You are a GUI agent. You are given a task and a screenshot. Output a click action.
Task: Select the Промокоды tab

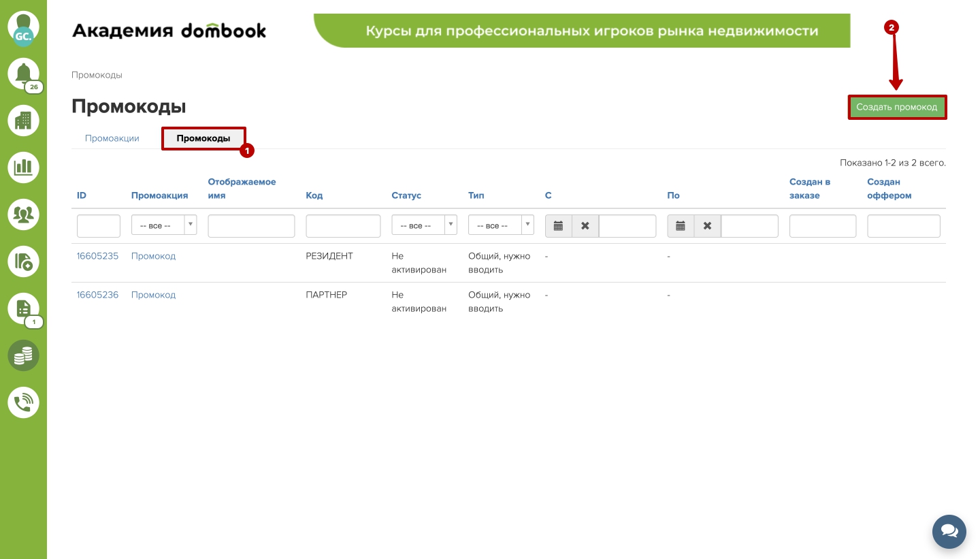click(203, 138)
